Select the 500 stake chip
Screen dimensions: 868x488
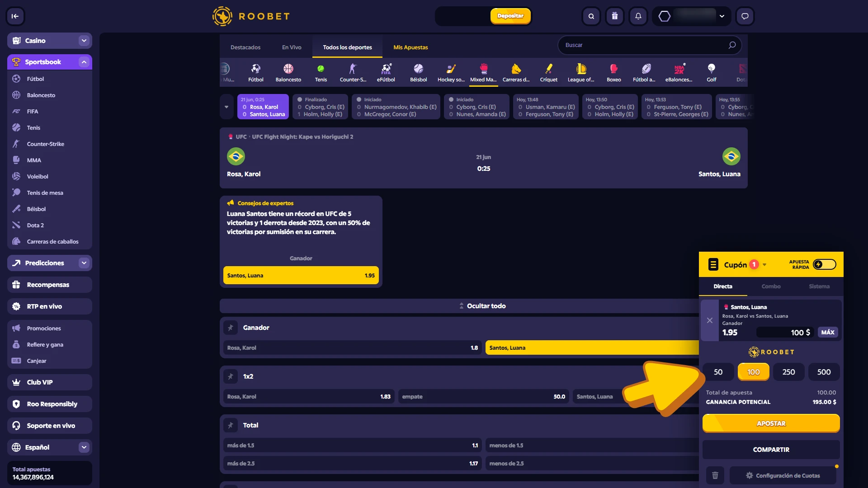point(824,372)
